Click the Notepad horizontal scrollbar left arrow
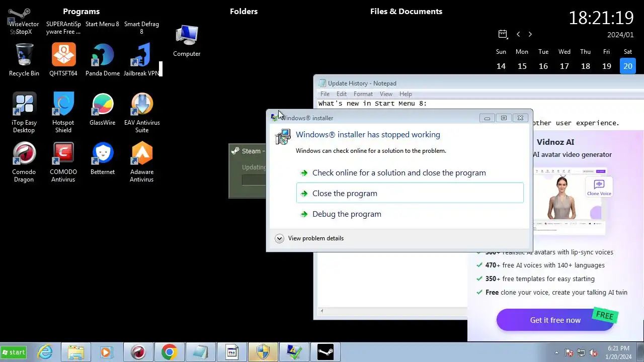 pos(322,311)
